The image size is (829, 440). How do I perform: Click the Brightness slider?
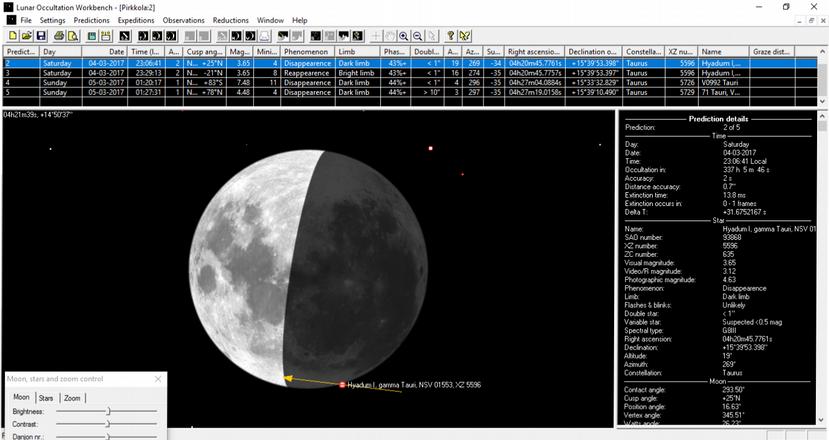point(106,411)
